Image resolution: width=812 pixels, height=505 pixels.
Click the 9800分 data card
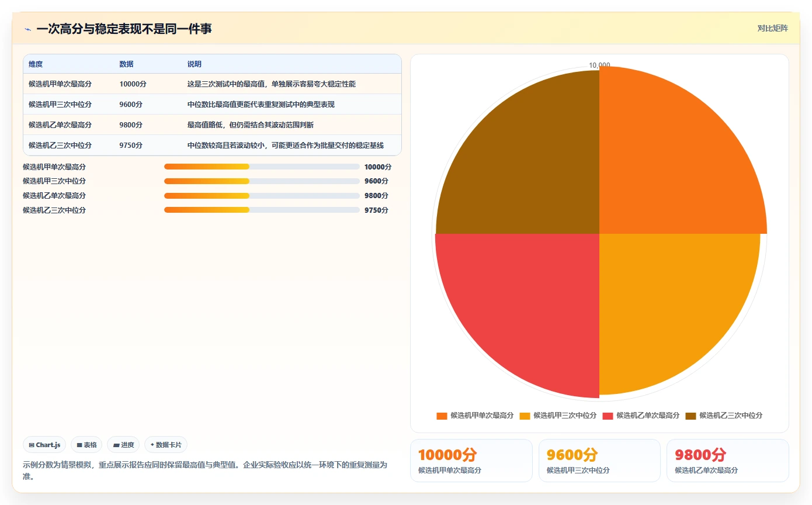(728, 461)
